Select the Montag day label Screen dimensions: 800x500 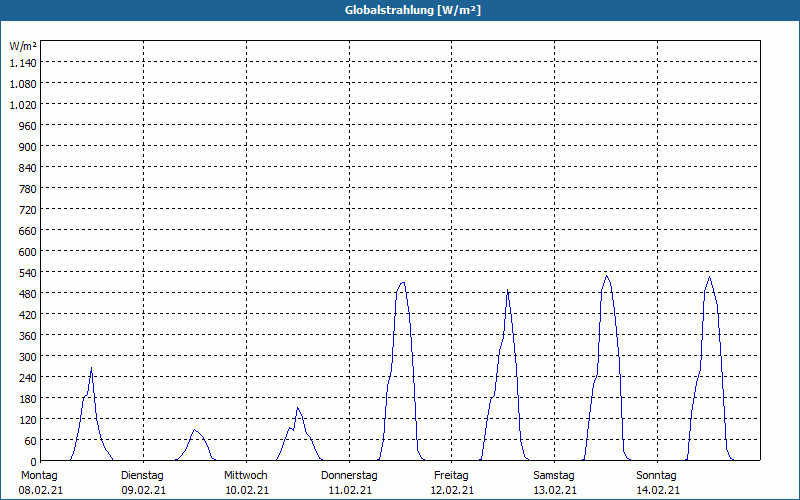pos(39,476)
